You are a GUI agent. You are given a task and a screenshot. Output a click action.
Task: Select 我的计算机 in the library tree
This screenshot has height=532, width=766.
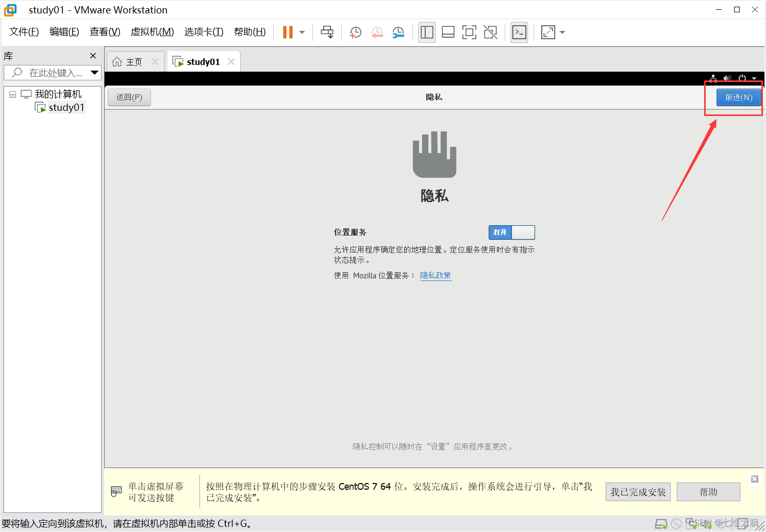[58, 94]
